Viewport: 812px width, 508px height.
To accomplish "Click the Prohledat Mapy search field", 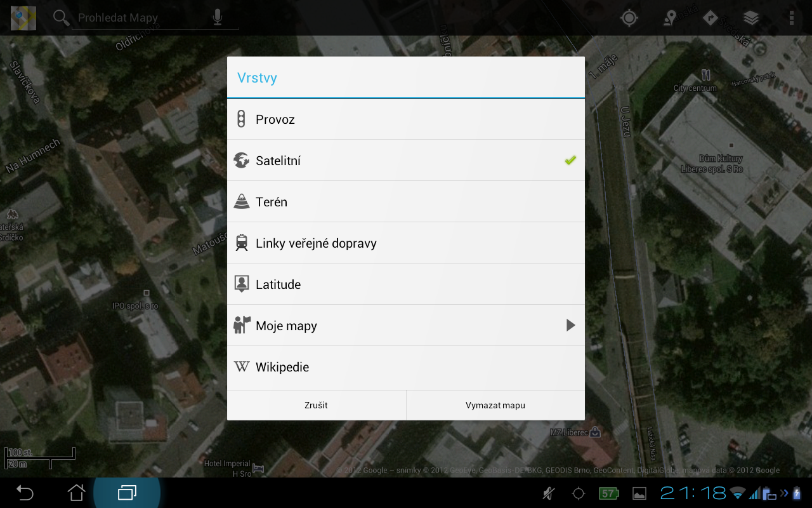I will pos(133,18).
